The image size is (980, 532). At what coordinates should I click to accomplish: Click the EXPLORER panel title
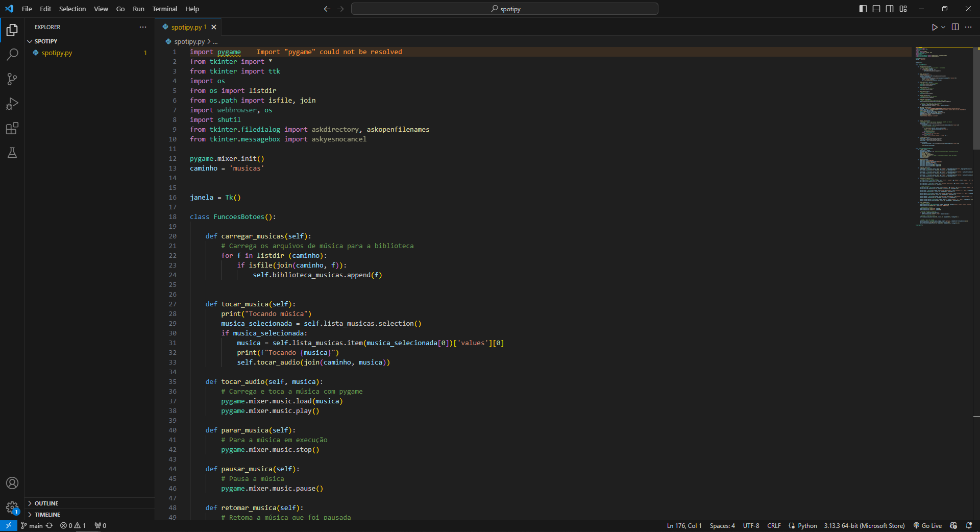tap(47, 27)
